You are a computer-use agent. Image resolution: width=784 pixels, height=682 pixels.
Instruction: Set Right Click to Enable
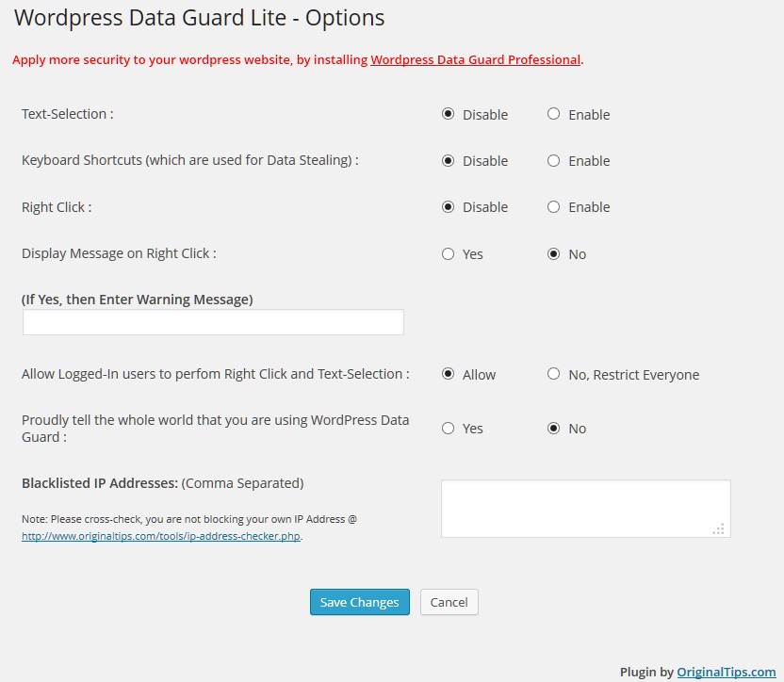point(553,207)
